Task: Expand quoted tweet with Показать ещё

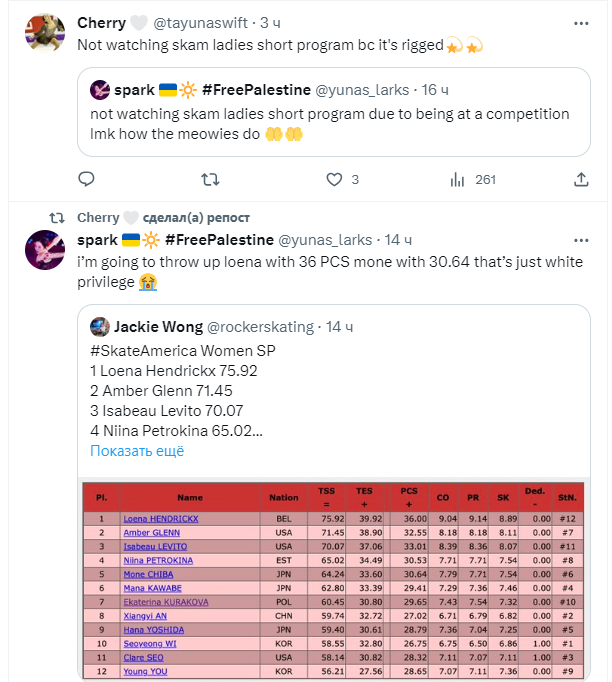Action: click(137, 451)
